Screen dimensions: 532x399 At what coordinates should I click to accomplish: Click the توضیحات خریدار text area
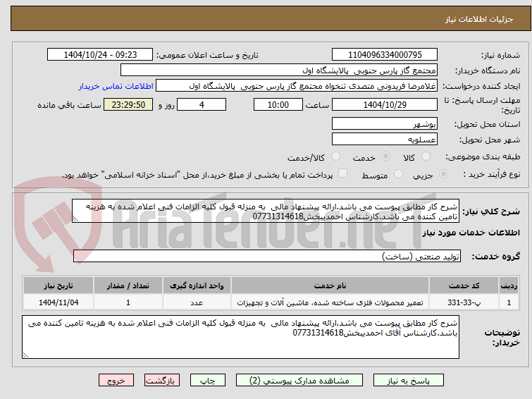tap(240, 337)
